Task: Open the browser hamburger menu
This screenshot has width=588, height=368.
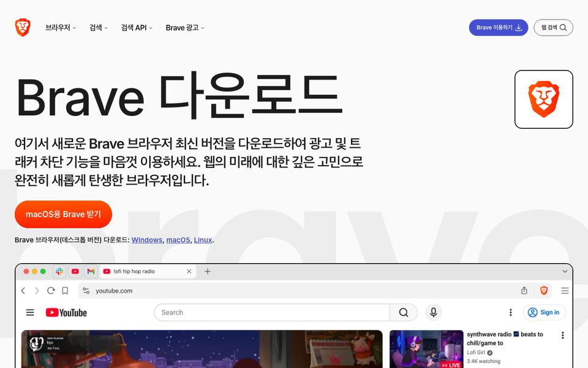Action: coord(565,291)
